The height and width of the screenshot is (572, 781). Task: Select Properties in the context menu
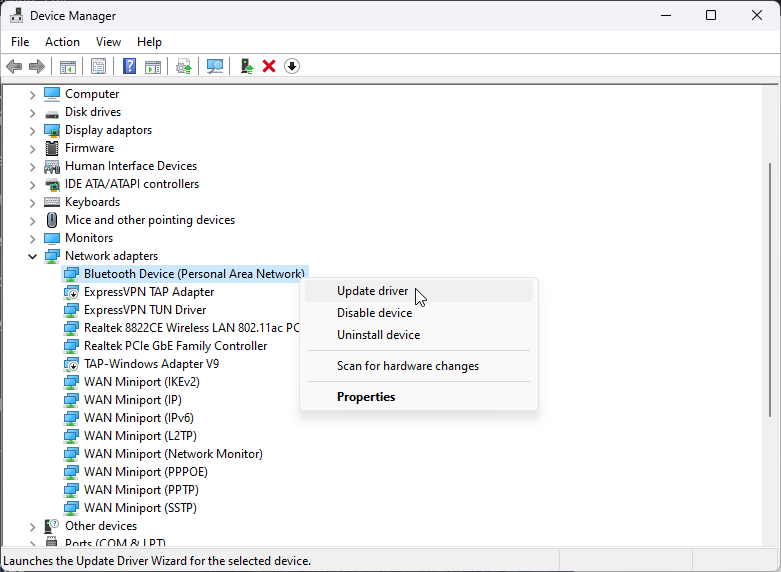(366, 397)
